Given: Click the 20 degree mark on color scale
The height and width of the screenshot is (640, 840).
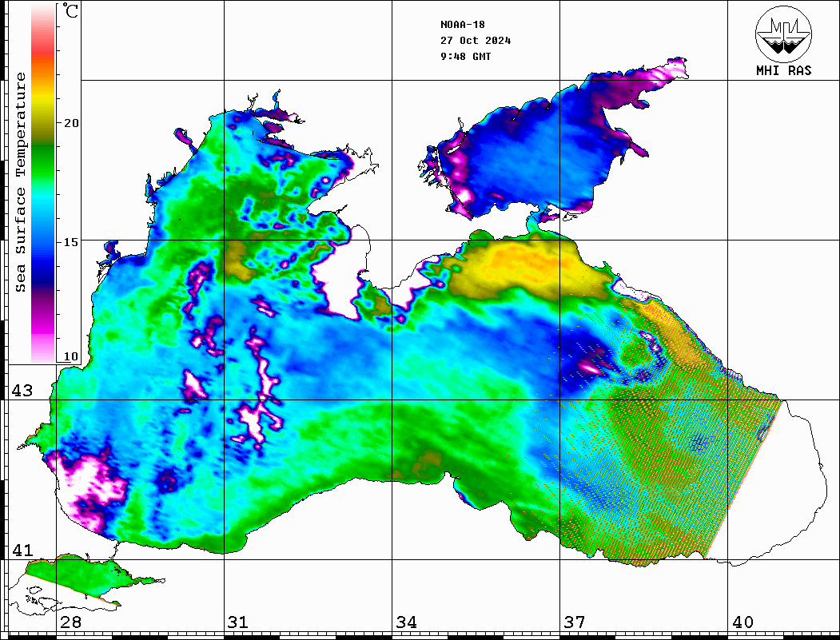Looking at the screenshot, I should tap(72, 123).
